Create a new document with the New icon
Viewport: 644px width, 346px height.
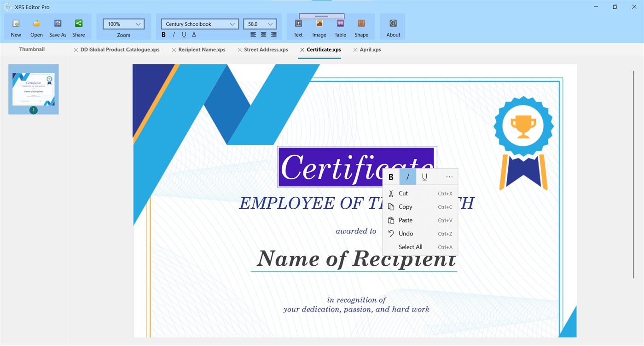pos(16,27)
